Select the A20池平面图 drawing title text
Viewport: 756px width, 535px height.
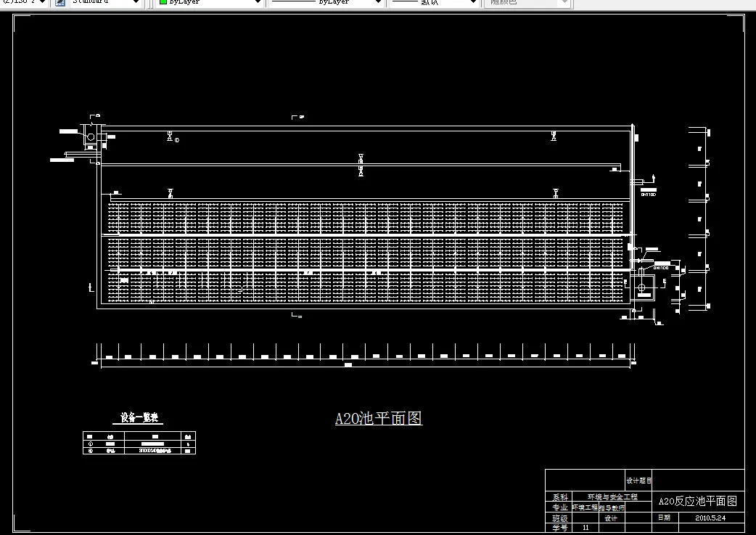pos(378,418)
